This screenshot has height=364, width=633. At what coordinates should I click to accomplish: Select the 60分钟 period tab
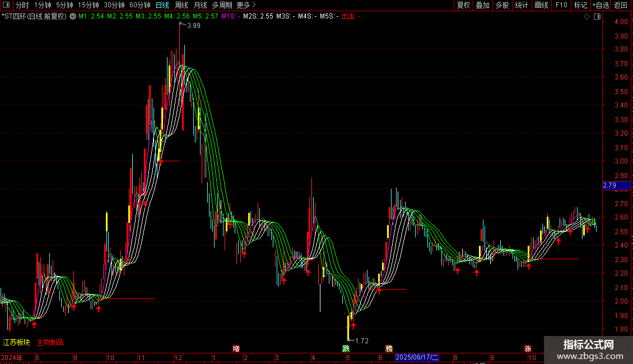point(140,5)
